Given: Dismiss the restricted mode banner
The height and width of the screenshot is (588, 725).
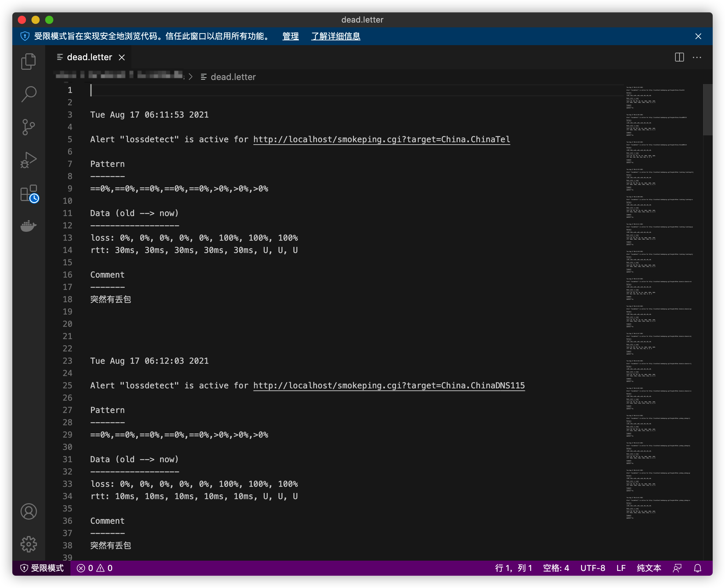Looking at the screenshot, I should 698,36.
